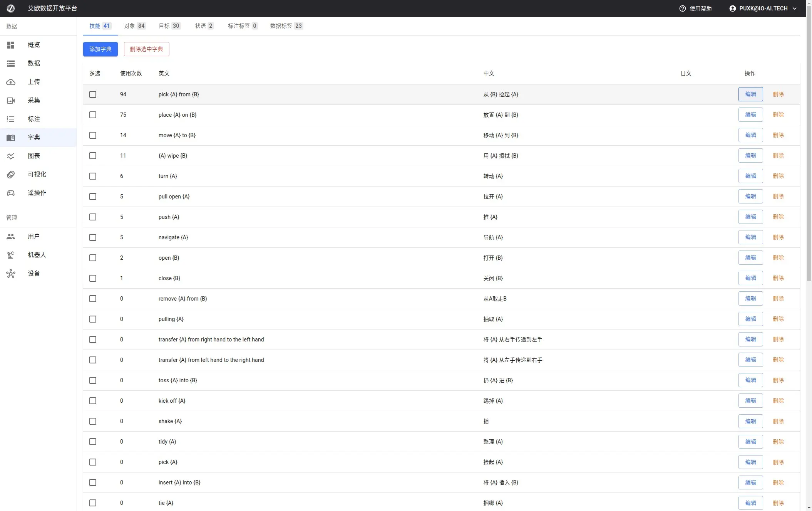The width and height of the screenshot is (812, 511).
Task: Tick the checkbox for shake {A} row
Action: pos(93,421)
